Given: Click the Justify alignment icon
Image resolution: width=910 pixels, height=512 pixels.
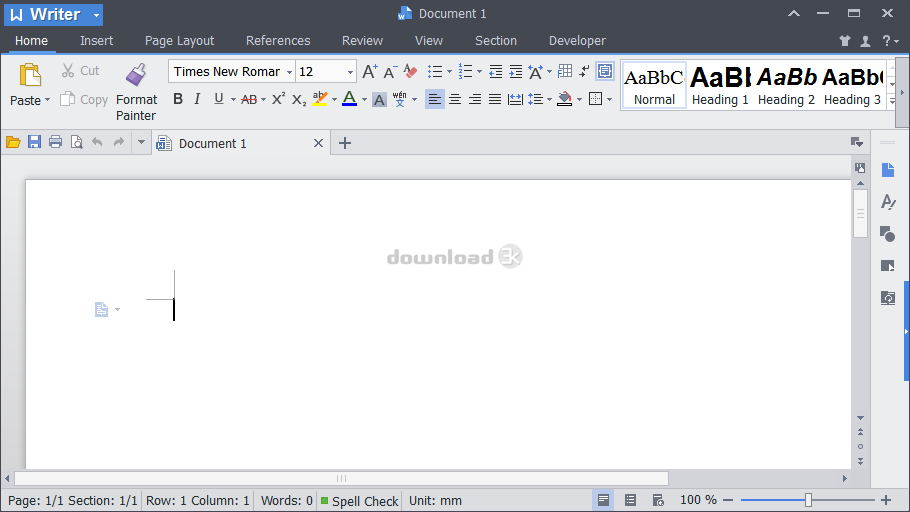Looking at the screenshot, I should pyautogui.click(x=495, y=99).
